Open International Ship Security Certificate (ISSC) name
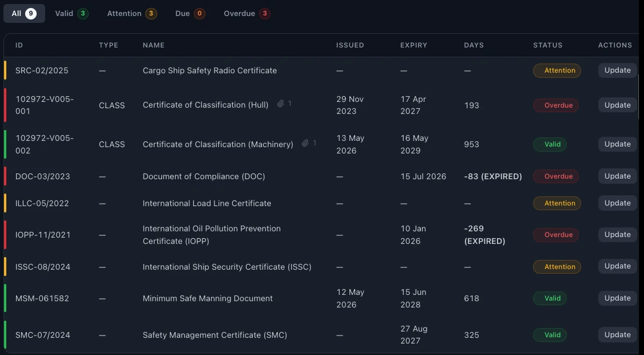Viewport: 644px width, 355px height. [x=226, y=267]
